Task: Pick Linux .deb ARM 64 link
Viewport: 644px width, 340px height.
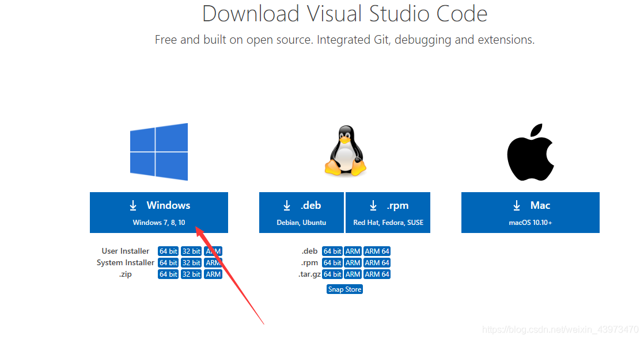Action: pyautogui.click(x=377, y=251)
